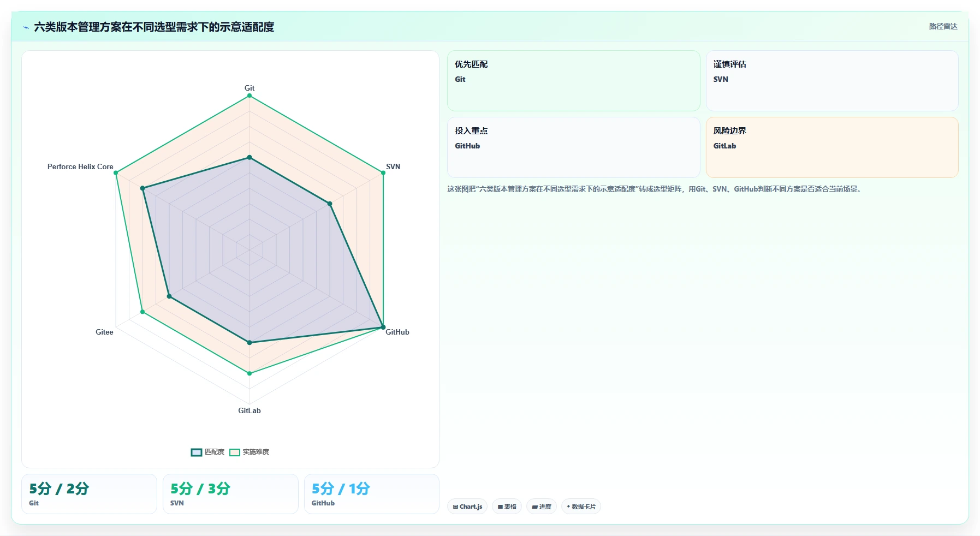Click the Git axis label on radar

pyautogui.click(x=250, y=88)
